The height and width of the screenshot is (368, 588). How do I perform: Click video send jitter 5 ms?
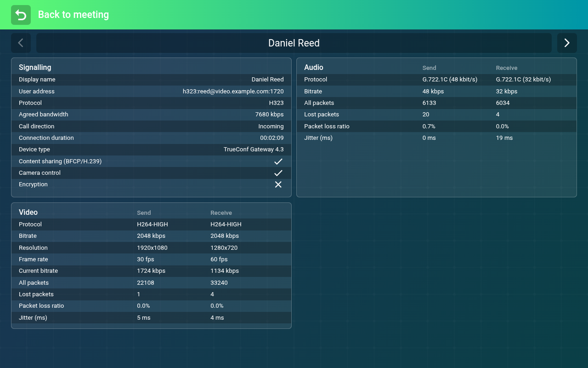coord(144,318)
